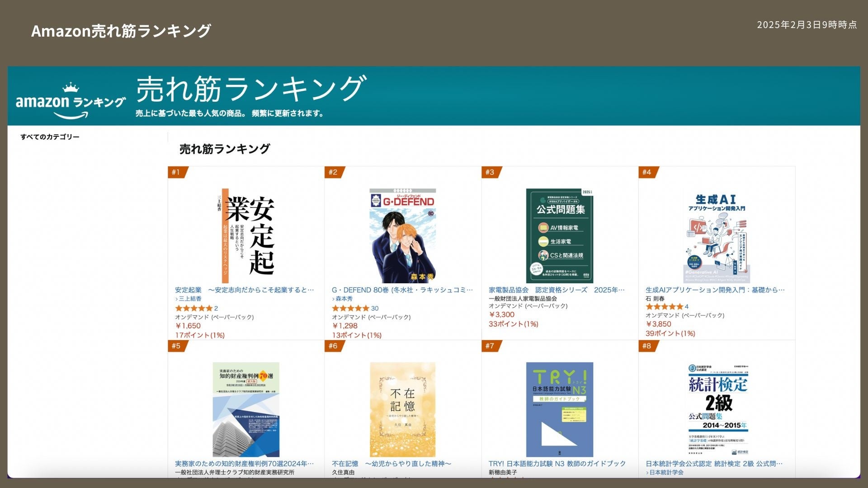Open the TRY! N3 book cover
The width and height of the screenshot is (868, 488).
[x=559, y=409]
